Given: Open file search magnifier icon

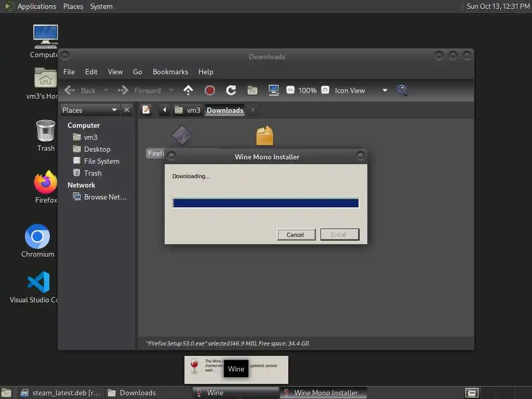Looking at the screenshot, I should (x=402, y=90).
